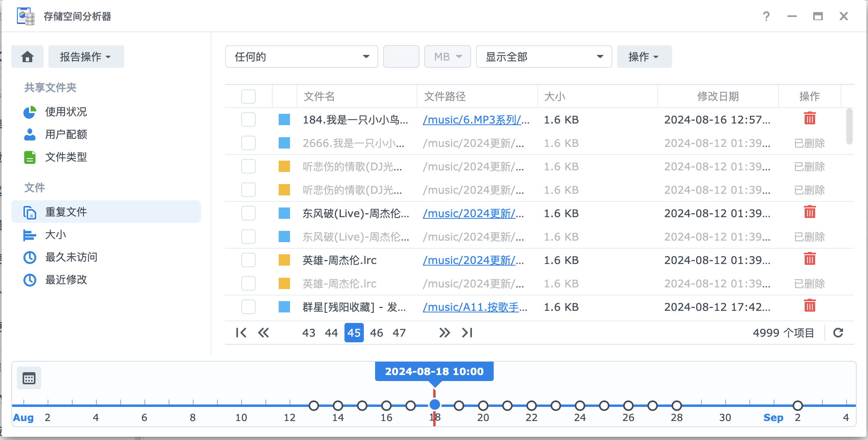Select the Aug 14 timeline report marker
Image resolution: width=868 pixels, height=440 pixels.
[x=338, y=405]
